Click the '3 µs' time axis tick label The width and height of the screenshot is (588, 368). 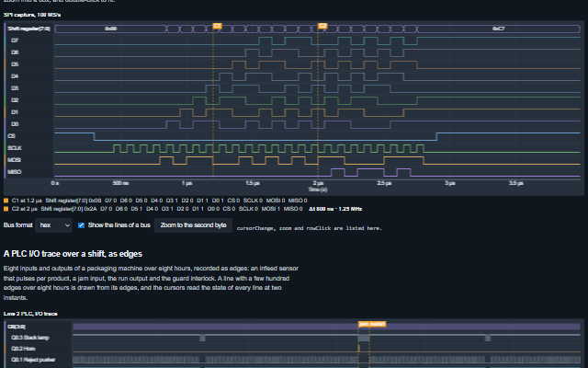pos(450,183)
